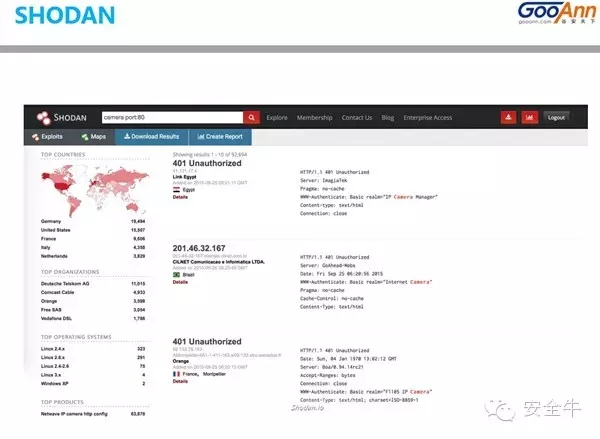
Task: Click the Create Report button
Action: point(220,137)
